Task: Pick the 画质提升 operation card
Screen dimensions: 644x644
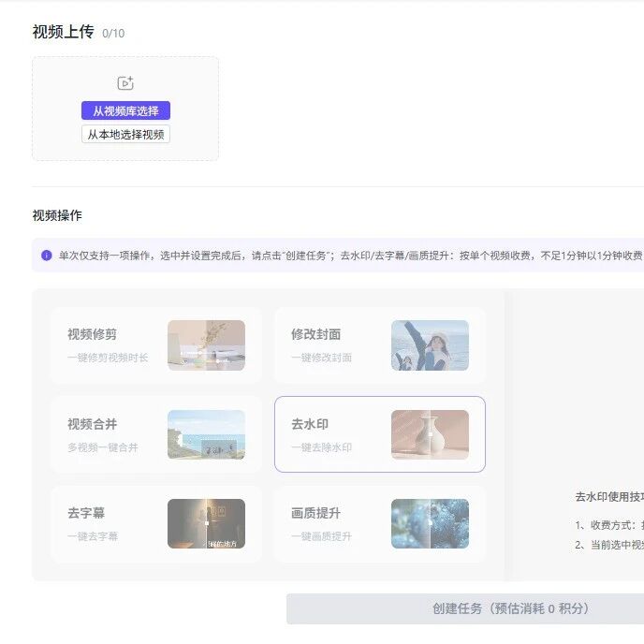Action: tap(380, 523)
